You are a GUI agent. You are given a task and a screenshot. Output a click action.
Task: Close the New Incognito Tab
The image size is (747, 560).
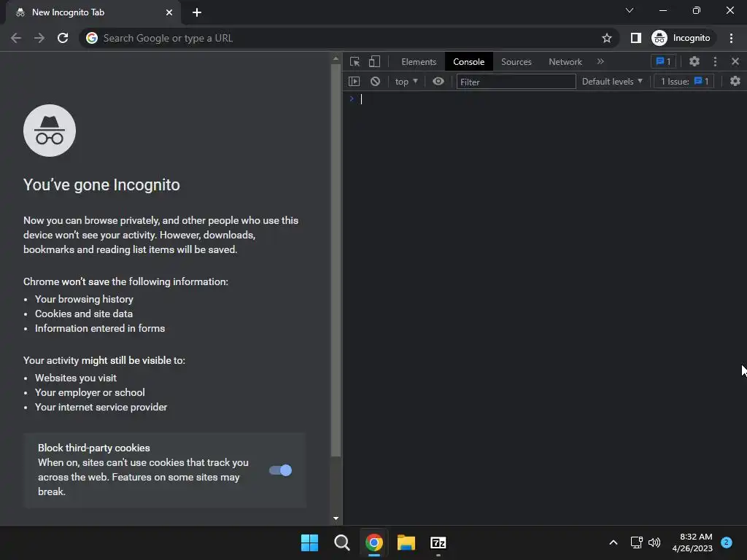(169, 12)
